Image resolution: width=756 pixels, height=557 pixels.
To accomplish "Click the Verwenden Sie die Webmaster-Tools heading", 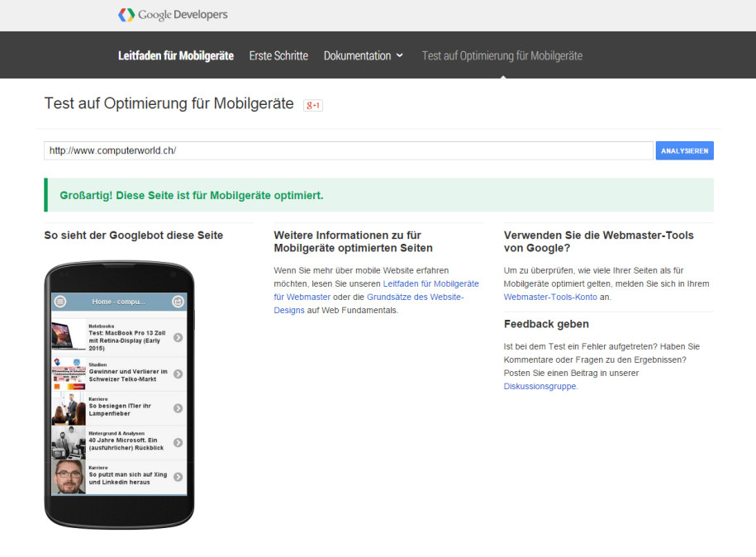I will pyautogui.click(x=599, y=241).
